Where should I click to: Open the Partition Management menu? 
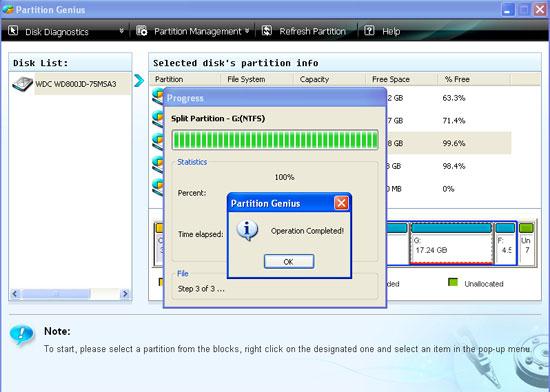(x=197, y=32)
